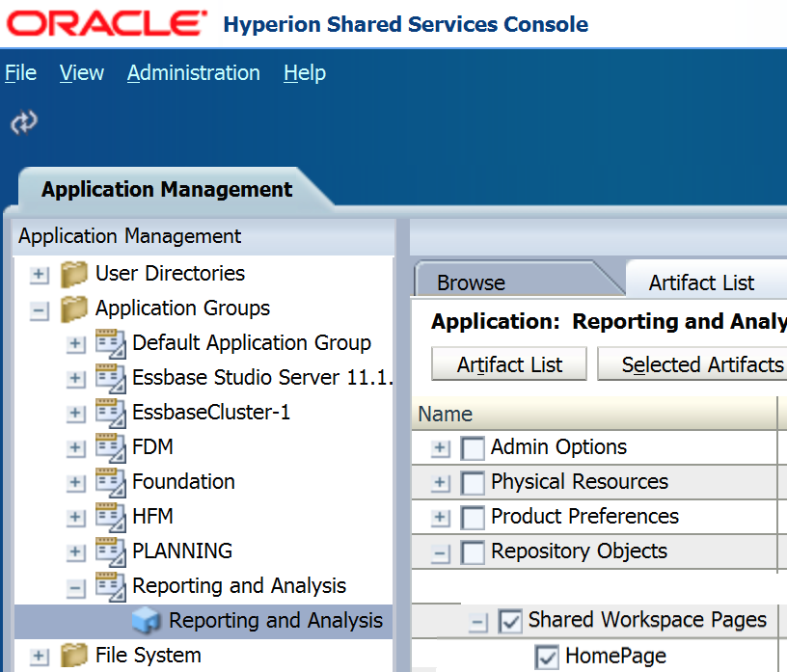Click the Reporting and Analysis cube icon
This screenshot has width=787, height=672.
click(x=146, y=621)
